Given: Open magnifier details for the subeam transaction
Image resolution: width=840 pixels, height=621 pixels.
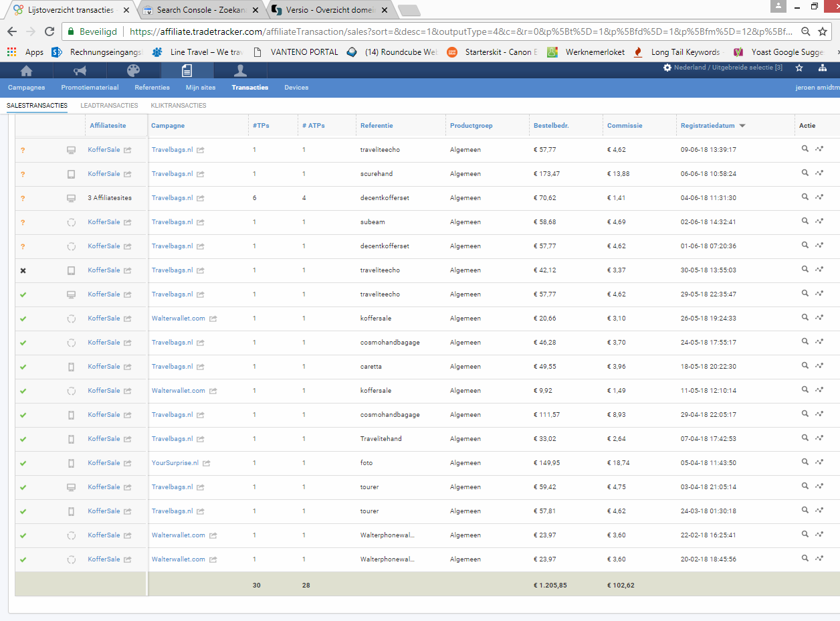Looking at the screenshot, I should [x=805, y=221].
